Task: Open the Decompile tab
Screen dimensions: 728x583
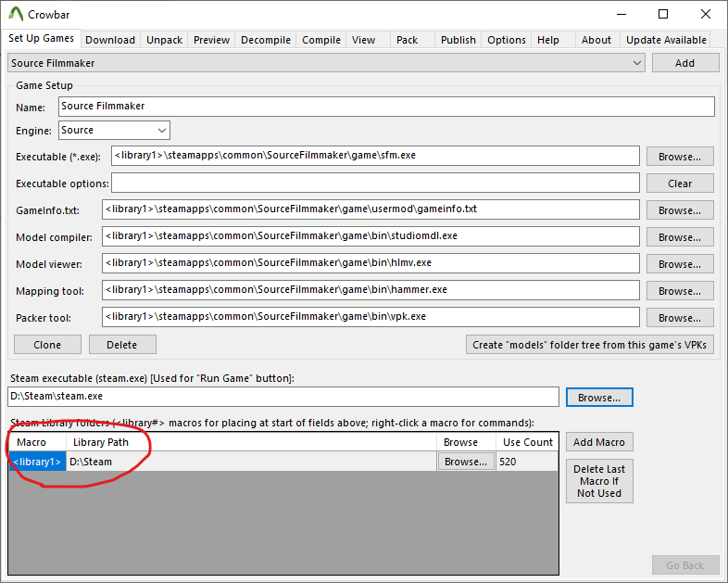Action: pos(266,40)
